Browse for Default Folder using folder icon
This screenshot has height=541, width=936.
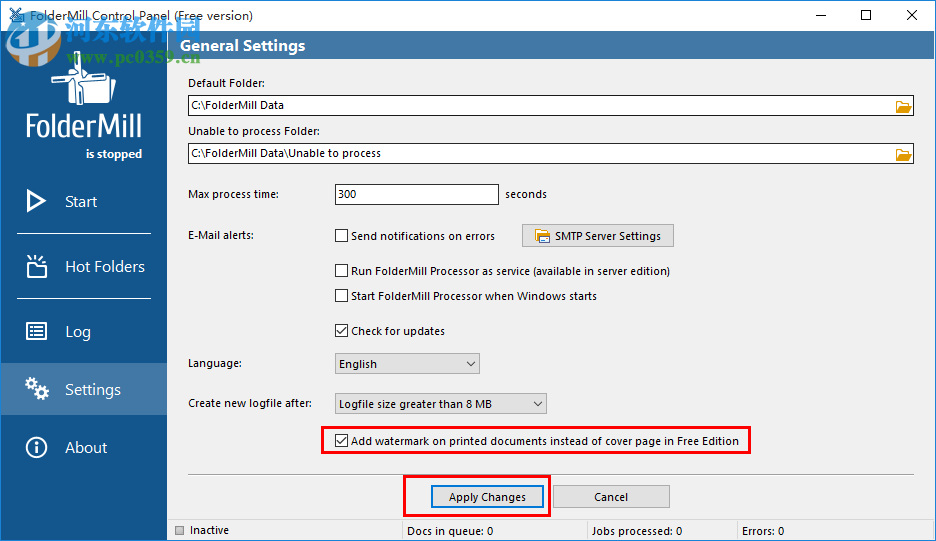click(x=903, y=106)
